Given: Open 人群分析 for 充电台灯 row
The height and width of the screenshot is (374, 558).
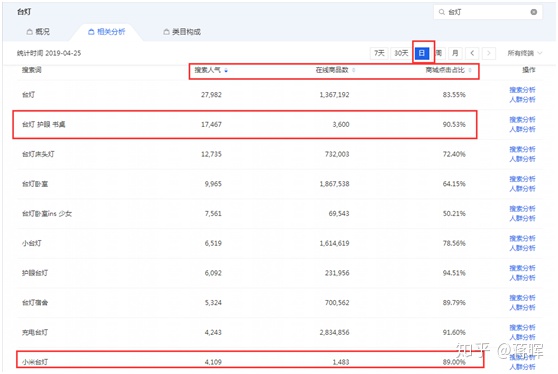Looking at the screenshot, I should (522, 337).
